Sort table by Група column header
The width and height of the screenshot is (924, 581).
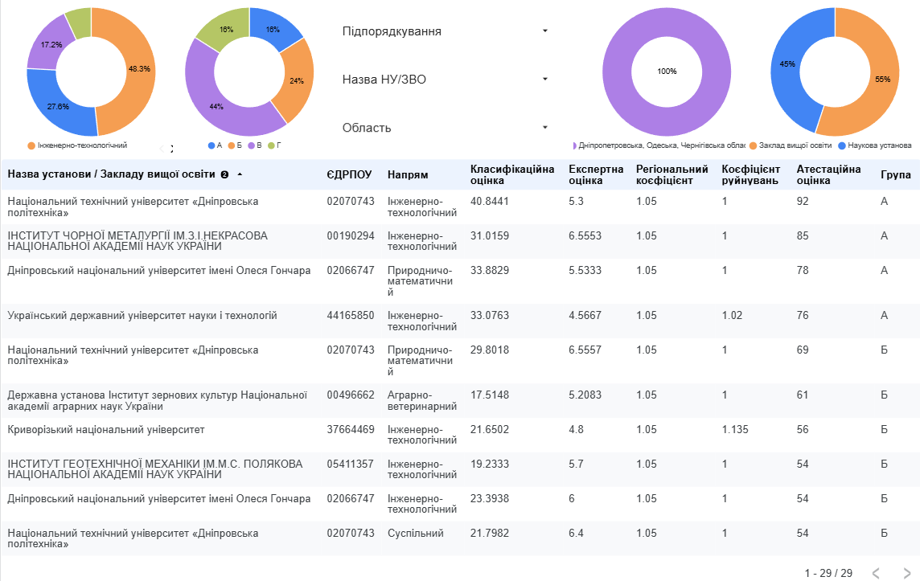896,175
